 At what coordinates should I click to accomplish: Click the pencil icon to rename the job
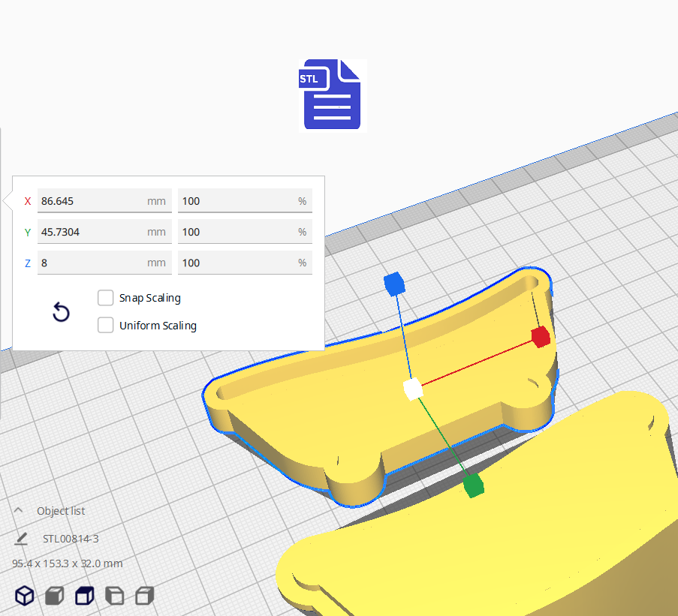pos(21,539)
